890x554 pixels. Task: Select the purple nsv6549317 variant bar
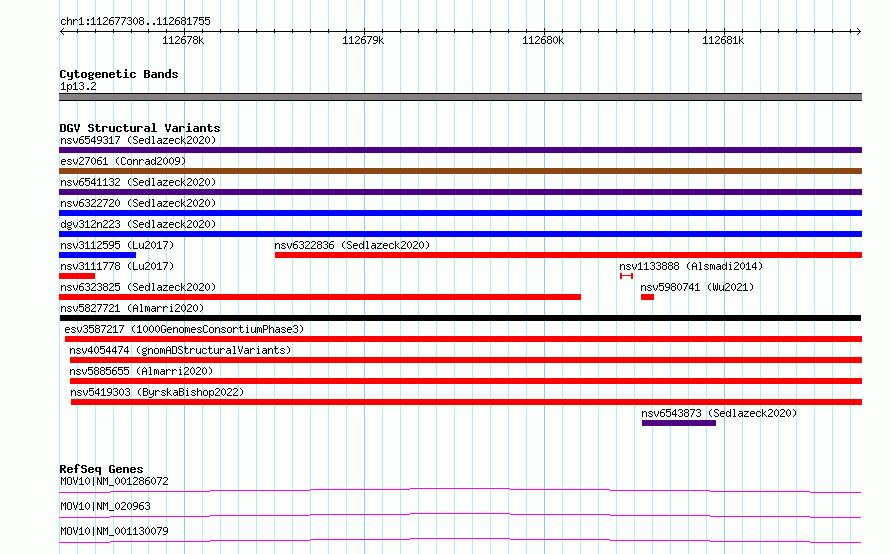(x=460, y=150)
